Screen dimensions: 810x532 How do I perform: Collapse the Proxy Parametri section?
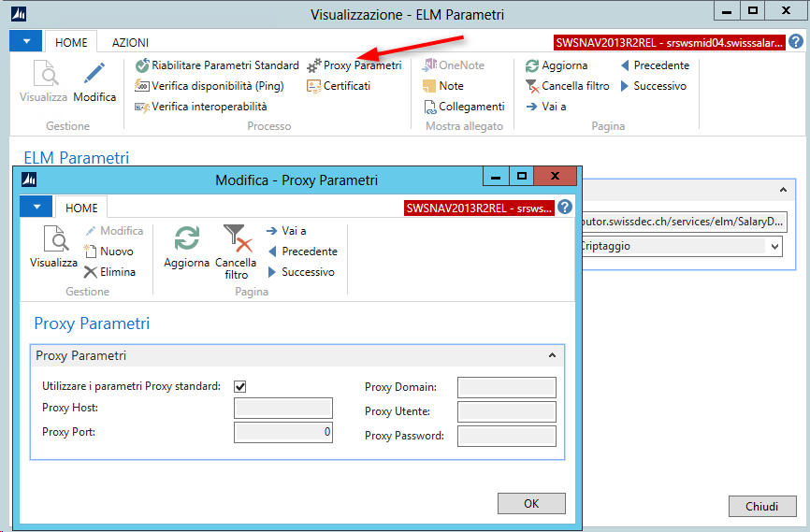pos(552,356)
